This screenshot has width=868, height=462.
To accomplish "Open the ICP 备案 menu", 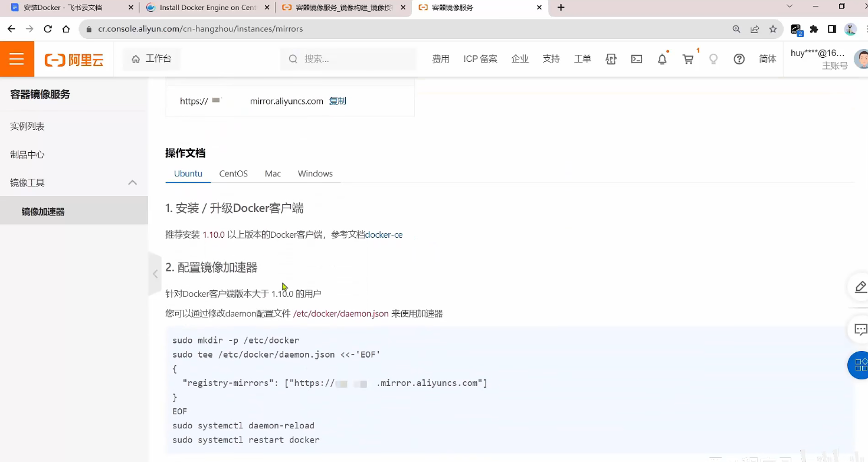I will (x=480, y=59).
